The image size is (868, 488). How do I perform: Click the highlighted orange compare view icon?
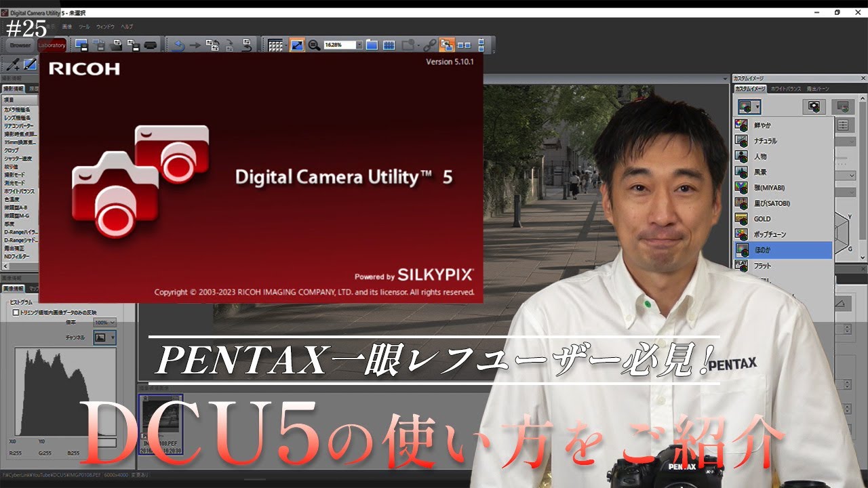pyautogui.click(x=446, y=45)
